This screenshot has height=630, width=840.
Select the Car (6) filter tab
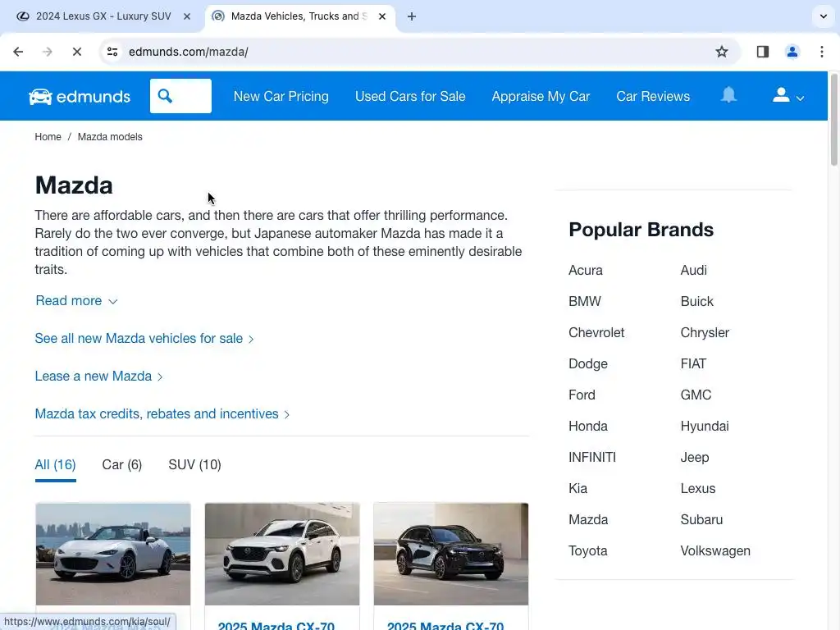(122, 464)
